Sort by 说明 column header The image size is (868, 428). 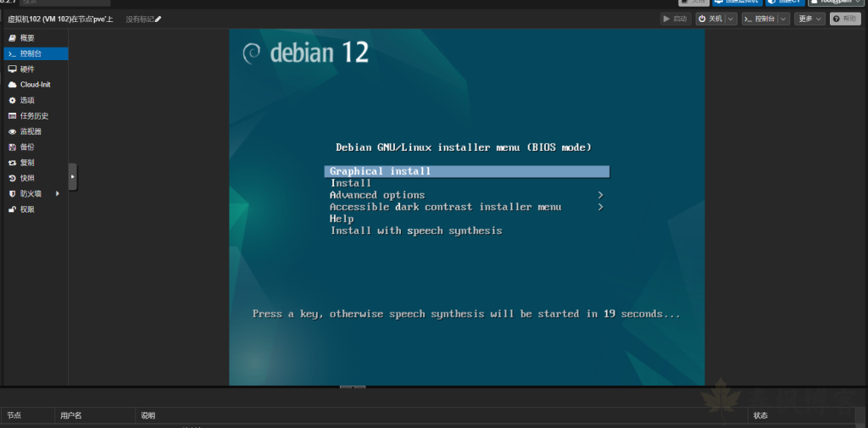coord(441,415)
